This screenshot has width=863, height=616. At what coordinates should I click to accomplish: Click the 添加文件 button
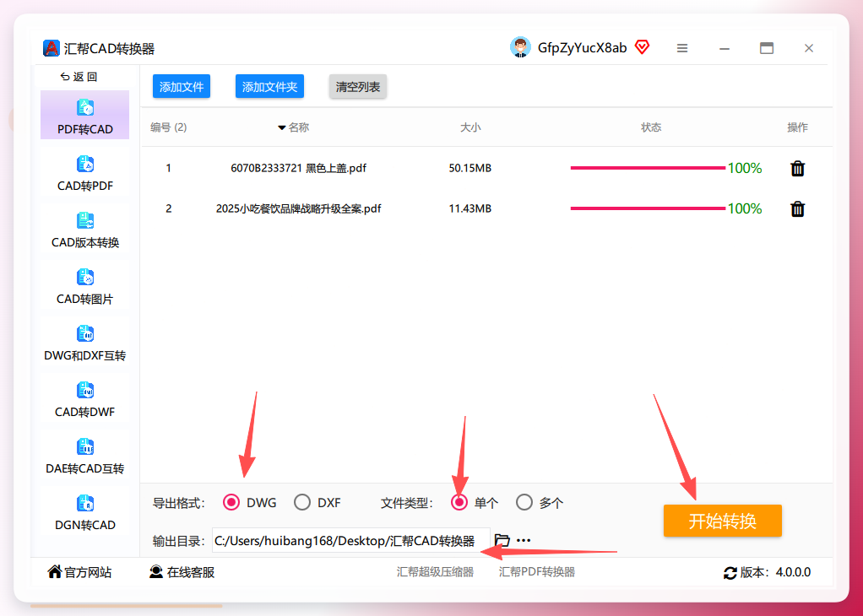[x=182, y=86]
